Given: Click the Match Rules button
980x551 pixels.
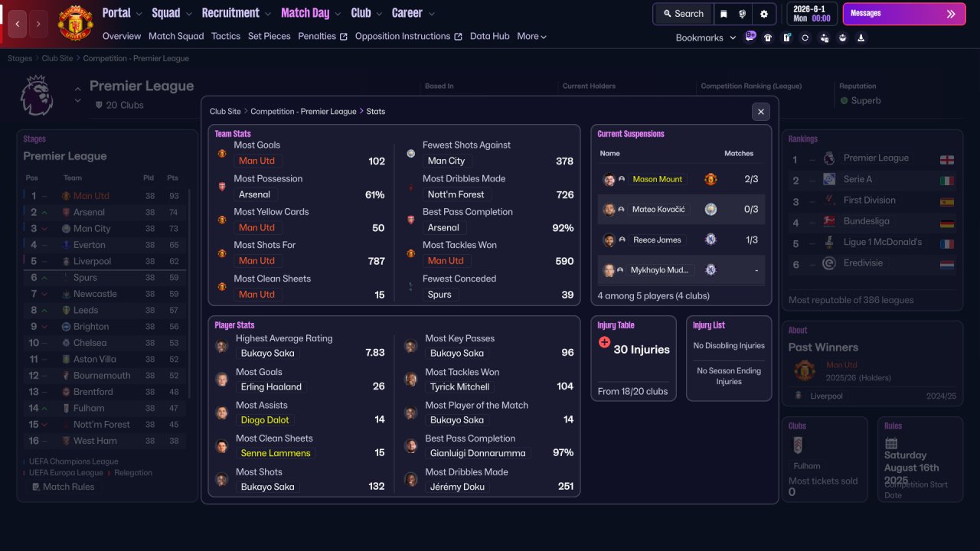Looking at the screenshot, I should 64,487.
